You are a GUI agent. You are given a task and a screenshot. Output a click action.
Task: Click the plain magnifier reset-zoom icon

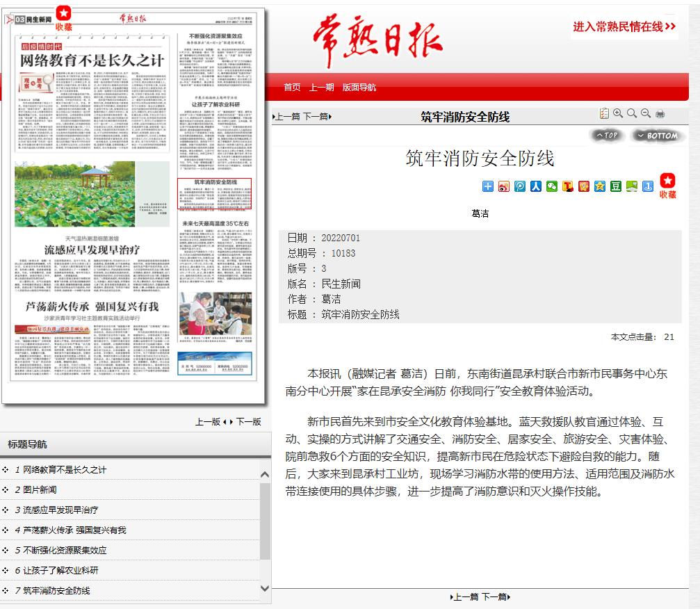coord(632,113)
